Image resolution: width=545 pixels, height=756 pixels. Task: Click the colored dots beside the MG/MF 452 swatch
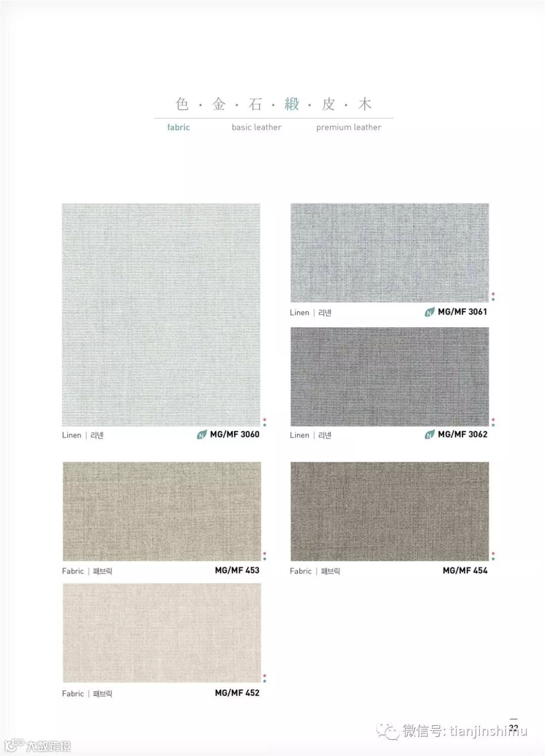pos(264,678)
